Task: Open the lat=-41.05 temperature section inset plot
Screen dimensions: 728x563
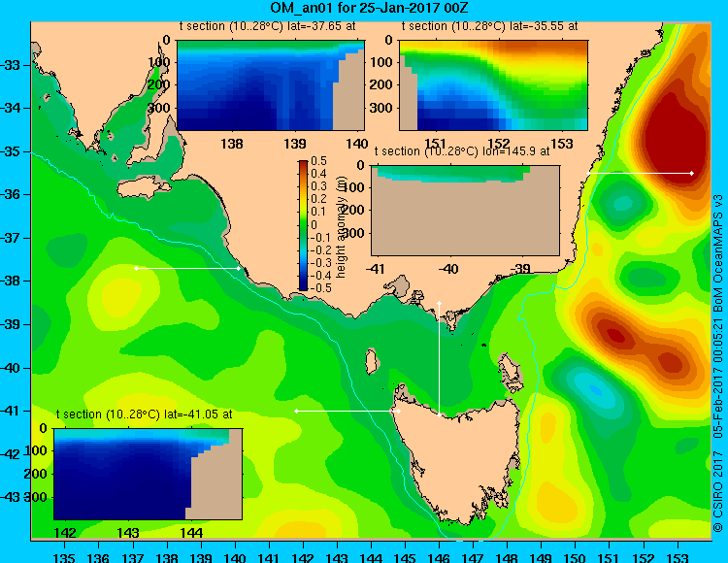Action: point(148,474)
